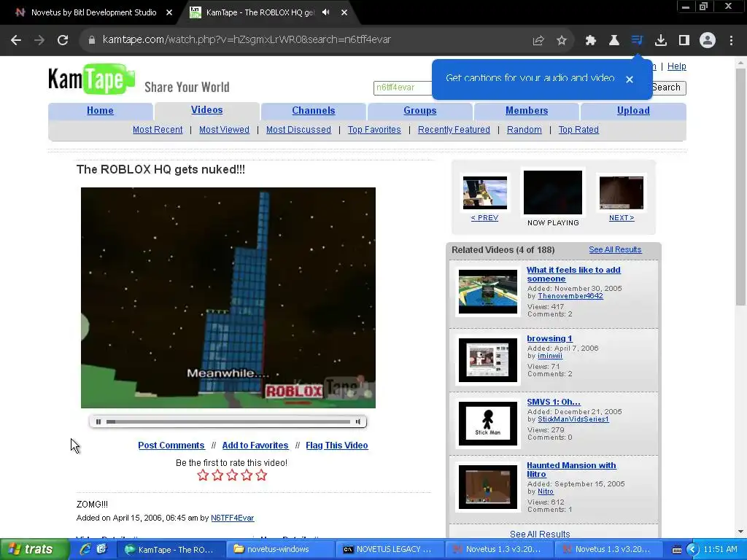Image resolution: width=747 pixels, height=560 pixels.
Task: Go back with the browser back arrow
Action: 16,41
